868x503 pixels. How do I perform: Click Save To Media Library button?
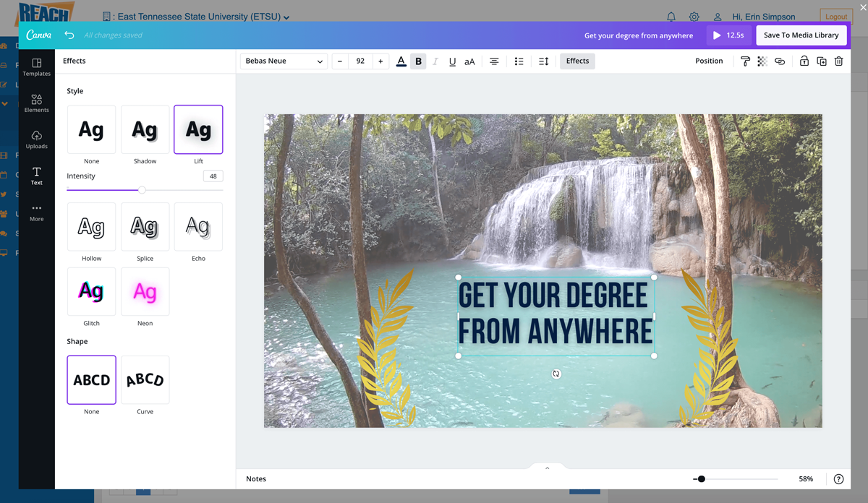coord(801,35)
